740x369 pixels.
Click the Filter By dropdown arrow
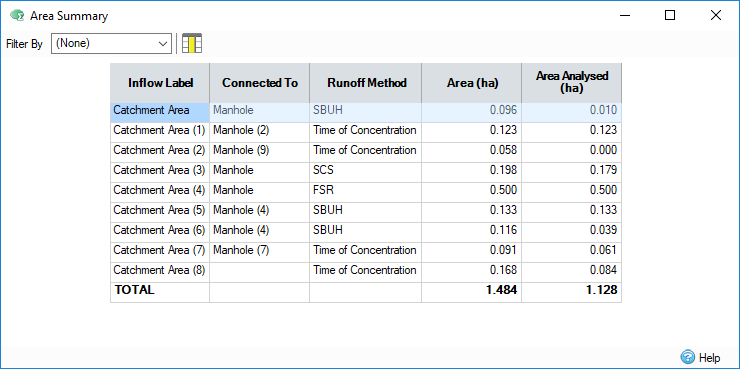[163, 44]
